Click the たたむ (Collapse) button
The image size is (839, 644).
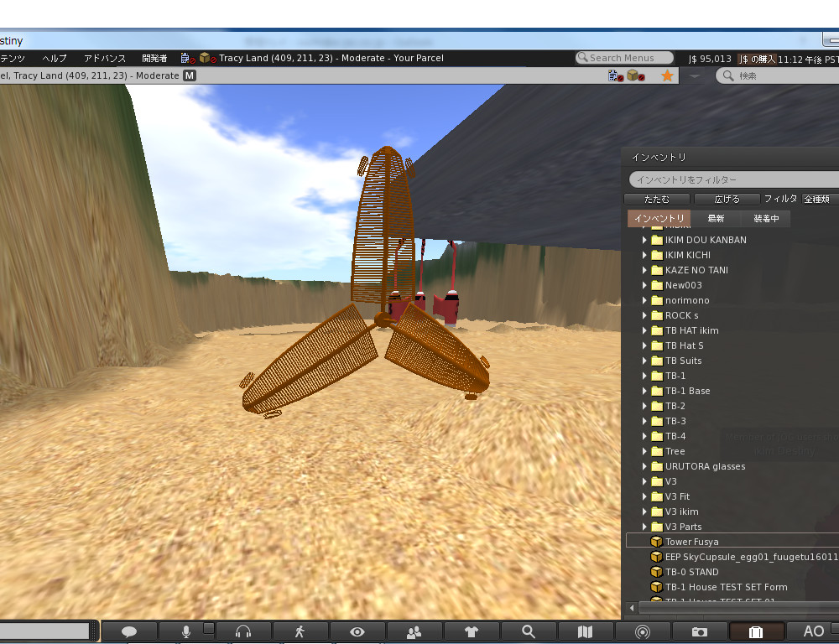[x=657, y=199]
